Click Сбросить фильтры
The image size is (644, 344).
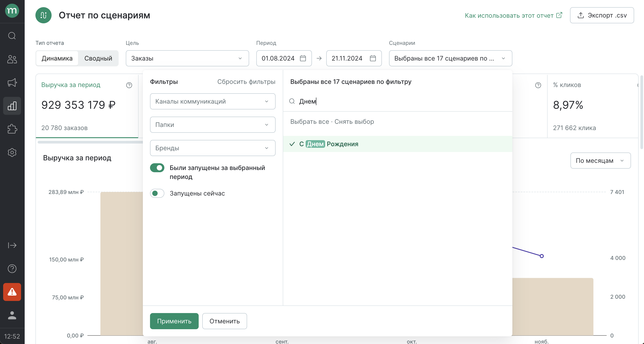point(246,82)
